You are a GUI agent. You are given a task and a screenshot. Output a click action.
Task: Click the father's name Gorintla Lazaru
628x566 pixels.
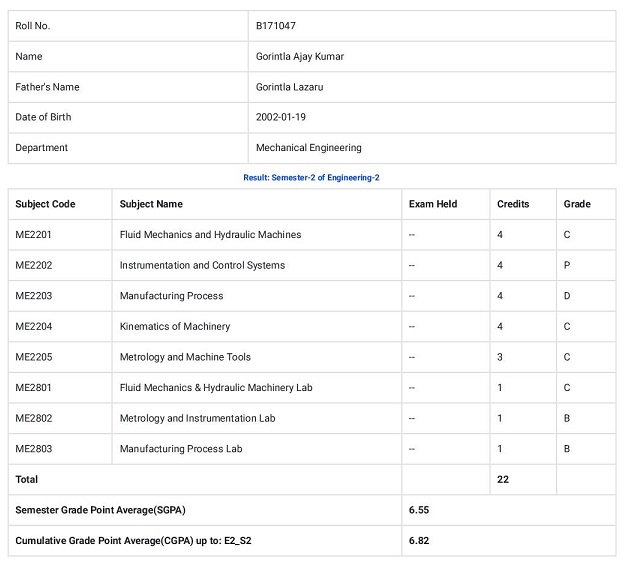tap(289, 87)
